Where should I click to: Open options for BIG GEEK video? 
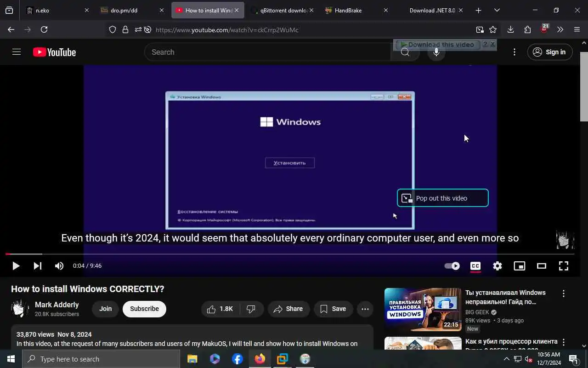[x=564, y=293]
